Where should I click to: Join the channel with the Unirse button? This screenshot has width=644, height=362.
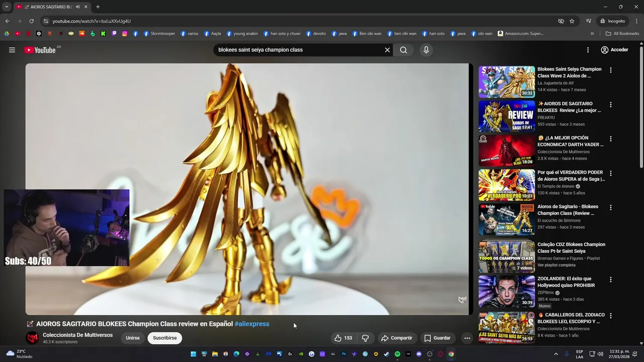click(x=133, y=338)
